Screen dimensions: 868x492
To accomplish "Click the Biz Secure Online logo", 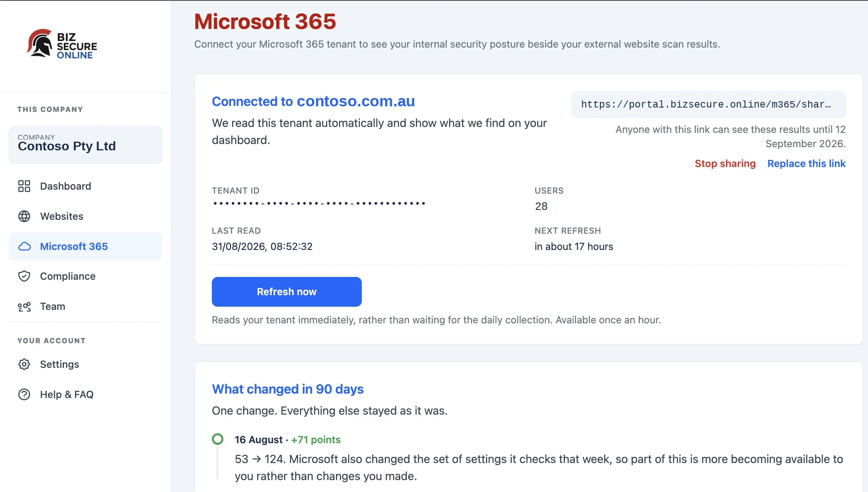I will click(62, 44).
